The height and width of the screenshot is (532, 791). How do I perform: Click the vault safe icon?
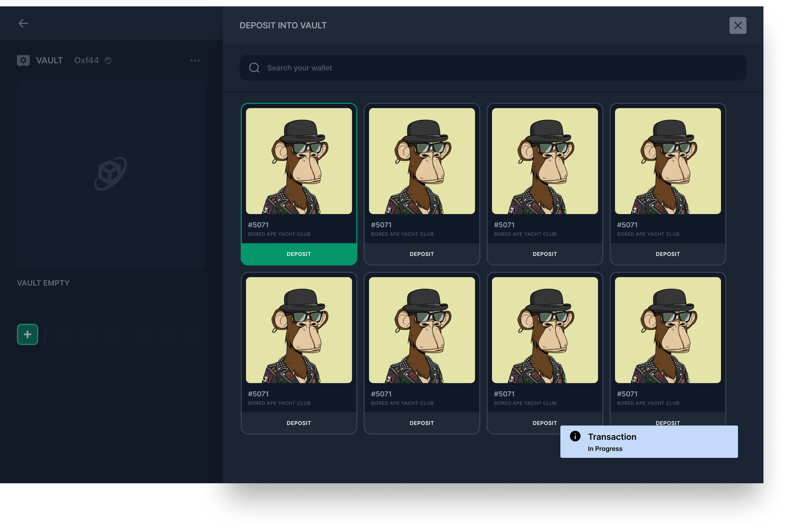[23, 60]
